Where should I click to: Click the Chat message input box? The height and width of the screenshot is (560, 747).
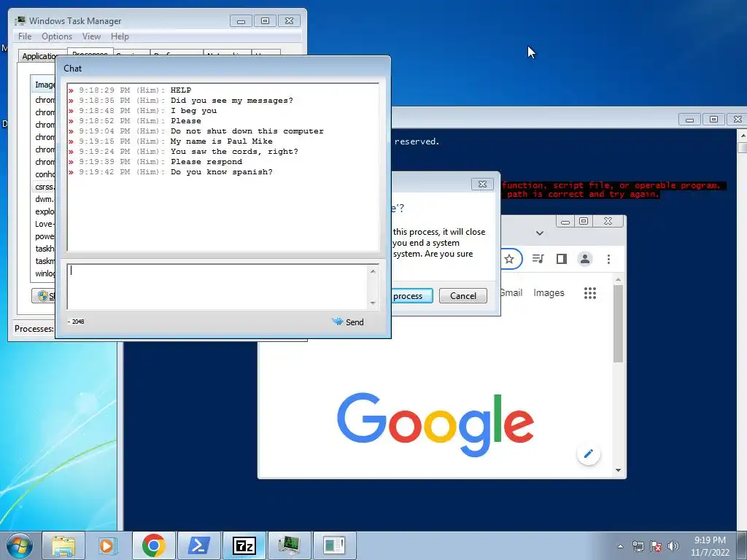[x=218, y=287]
